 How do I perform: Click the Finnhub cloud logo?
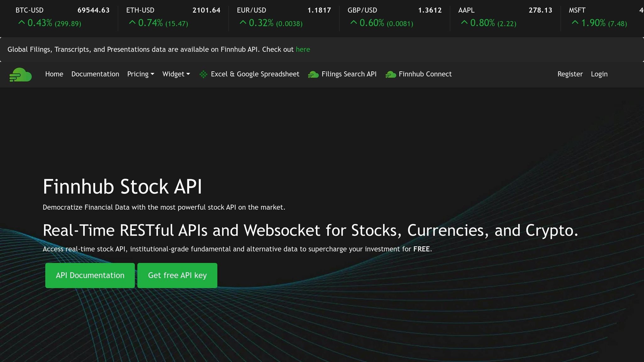pos(20,74)
